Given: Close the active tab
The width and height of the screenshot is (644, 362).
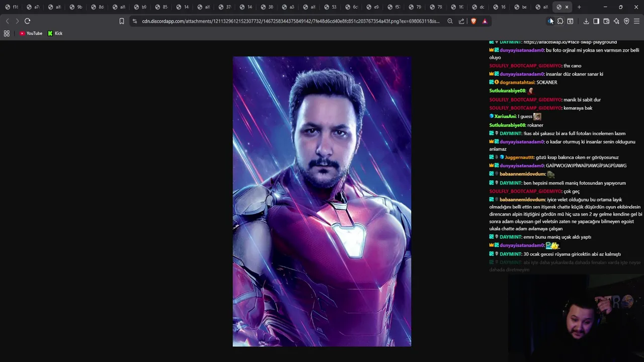Looking at the screenshot, I should click(567, 7).
